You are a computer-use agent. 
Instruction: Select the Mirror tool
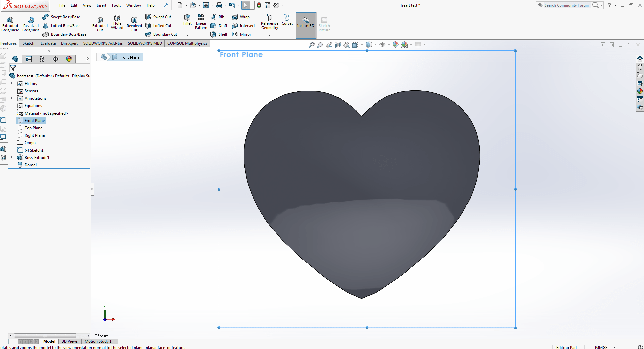[241, 34]
